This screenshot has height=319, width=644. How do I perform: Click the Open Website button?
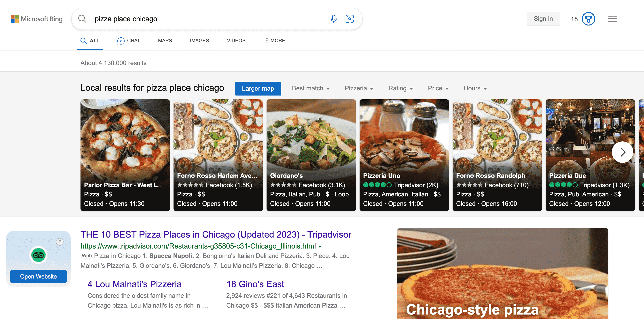(38, 276)
